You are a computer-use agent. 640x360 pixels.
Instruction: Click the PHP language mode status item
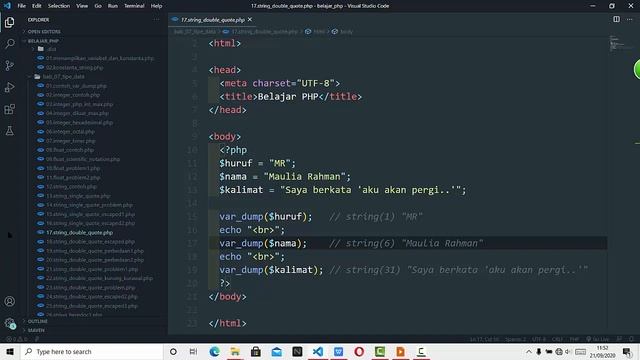point(574,339)
